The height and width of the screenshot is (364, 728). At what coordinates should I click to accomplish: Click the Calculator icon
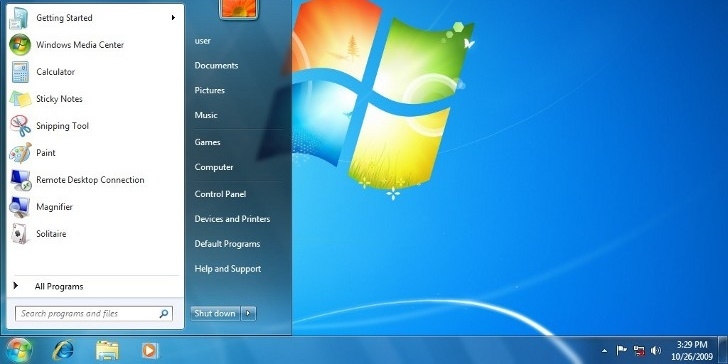(x=20, y=72)
